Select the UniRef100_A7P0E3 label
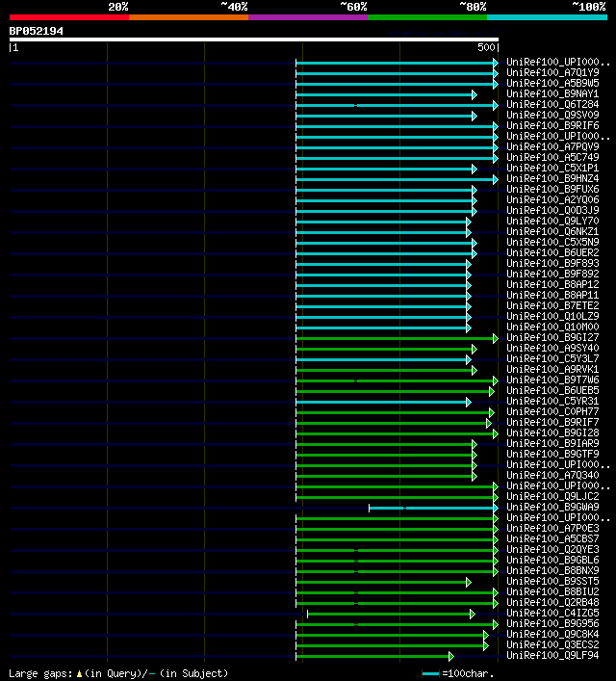Image resolution: width=616 pixels, height=681 pixels. tap(552, 528)
